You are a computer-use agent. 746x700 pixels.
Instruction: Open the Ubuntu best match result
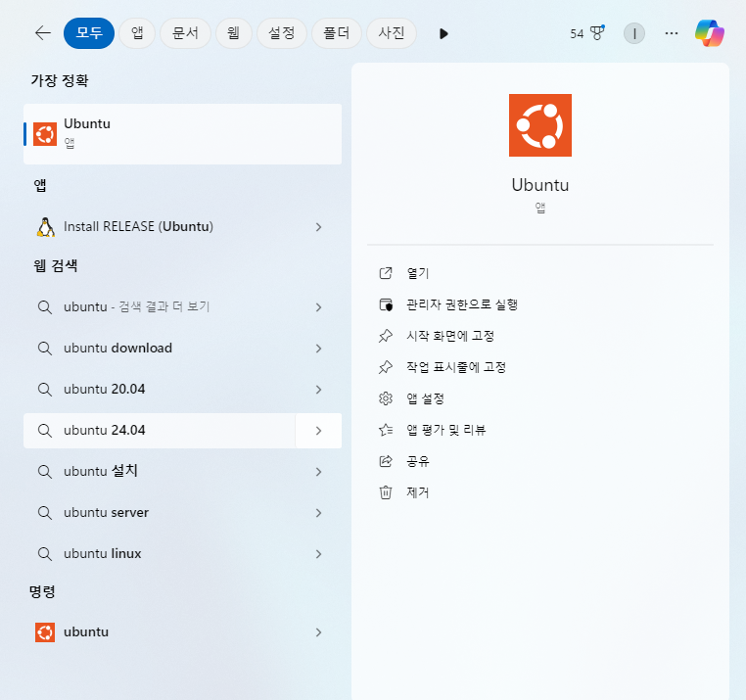pyautogui.click(x=183, y=134)
